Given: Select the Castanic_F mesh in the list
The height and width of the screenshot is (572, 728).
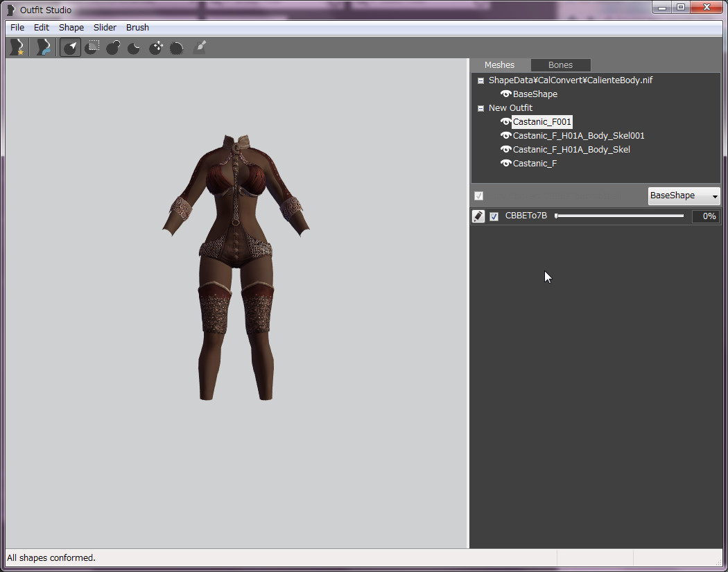Looking at the screenshot, I should coord(535,163).
